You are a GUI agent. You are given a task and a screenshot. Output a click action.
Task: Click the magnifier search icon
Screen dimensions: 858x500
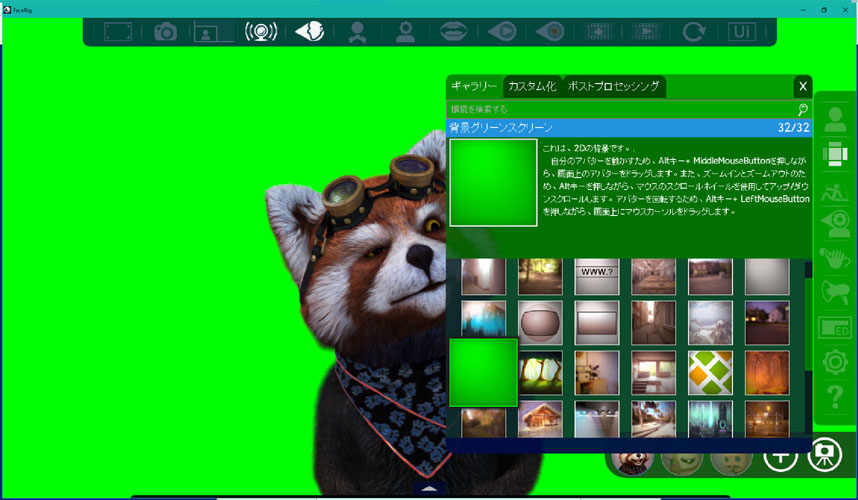pyautogui.click(x=803, y=109)
